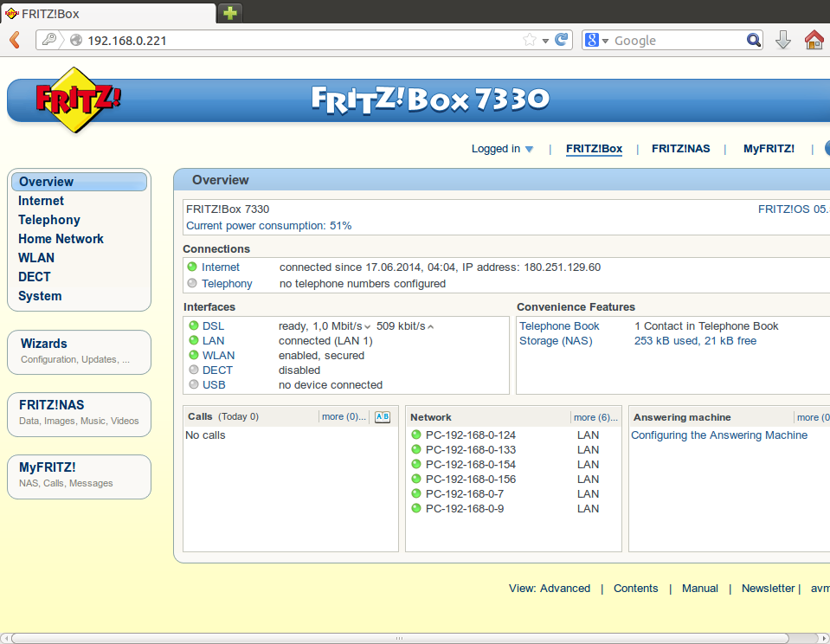The image size is (830, 644).
Task: Bookmark this page with the star icon
Action: click(x=530, y=40)
